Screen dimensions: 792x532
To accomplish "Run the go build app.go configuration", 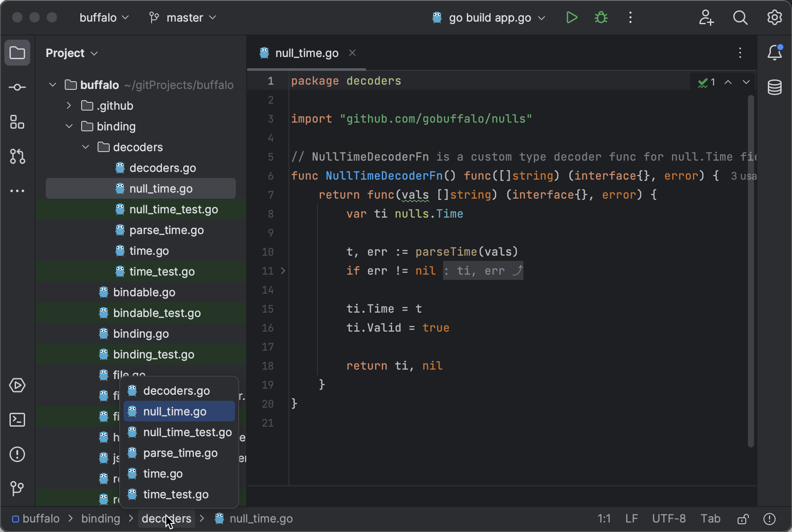I will [x=572, y=18].
